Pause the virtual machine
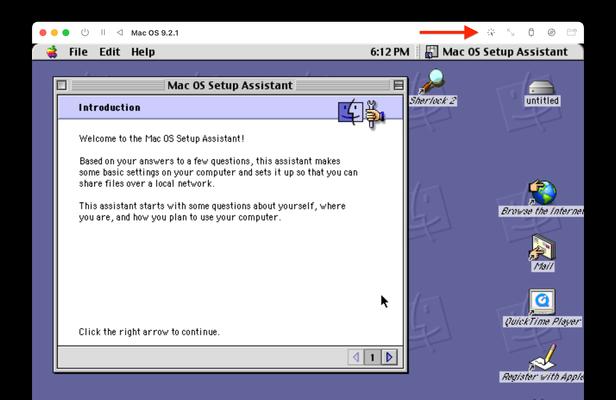 point(103,33)
